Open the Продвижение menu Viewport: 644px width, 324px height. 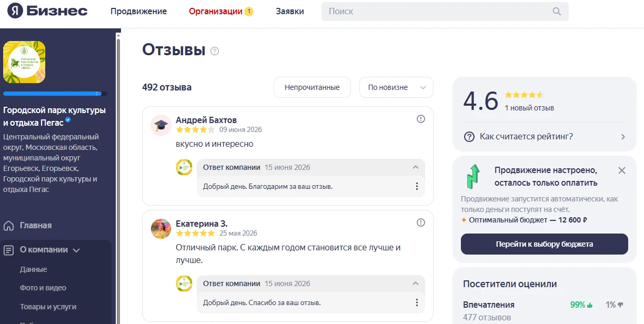pyautogui.click(x=138, y=11)
